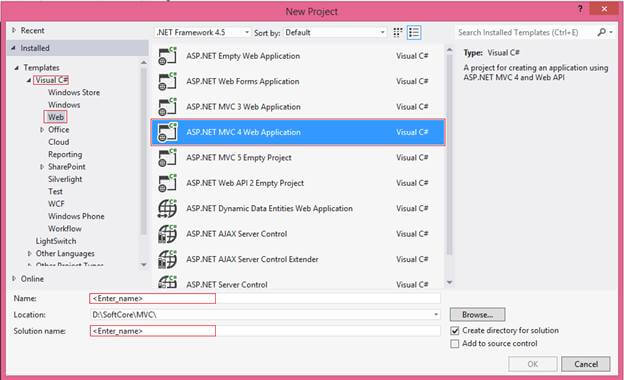
Task: Select the Silverlight category
Action: click(x=65, y=179)
